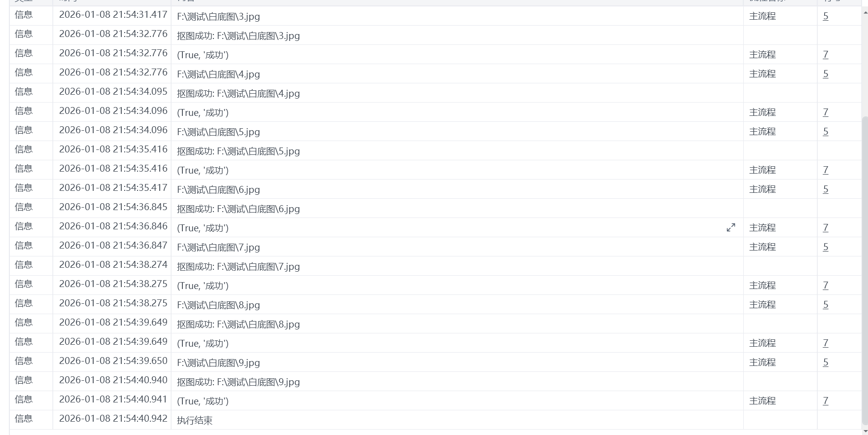Open line 5 link for 5.jpg path row
The image size is (868, 435).
tap(826, 132)
